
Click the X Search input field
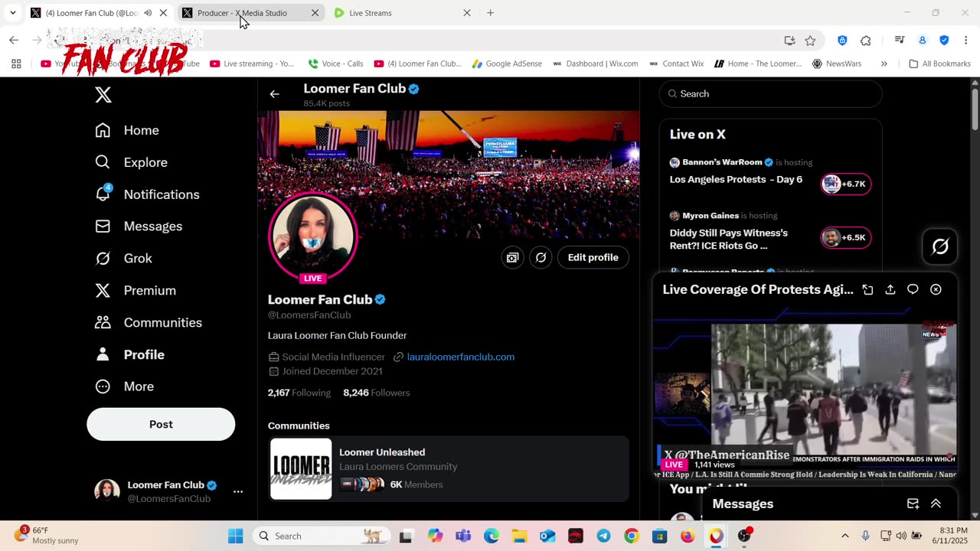coord(771,93)
